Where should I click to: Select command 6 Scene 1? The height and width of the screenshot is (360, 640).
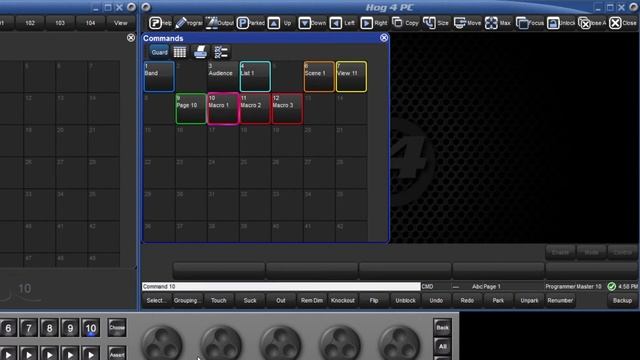[319, 76]
